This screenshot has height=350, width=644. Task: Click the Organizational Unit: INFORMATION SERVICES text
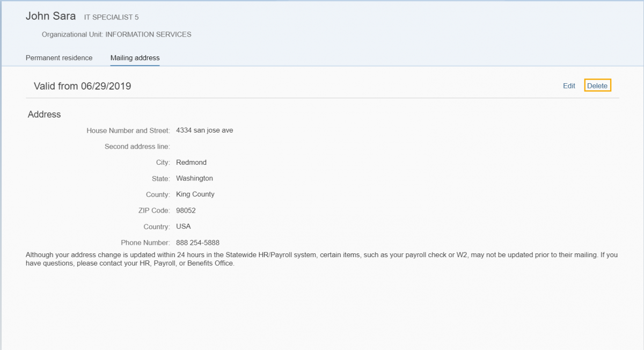116,34
